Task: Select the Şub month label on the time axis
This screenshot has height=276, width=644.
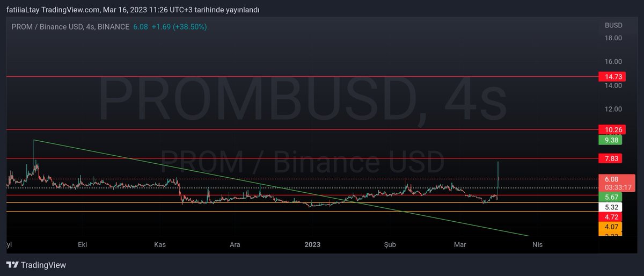Action: [390, 245]
